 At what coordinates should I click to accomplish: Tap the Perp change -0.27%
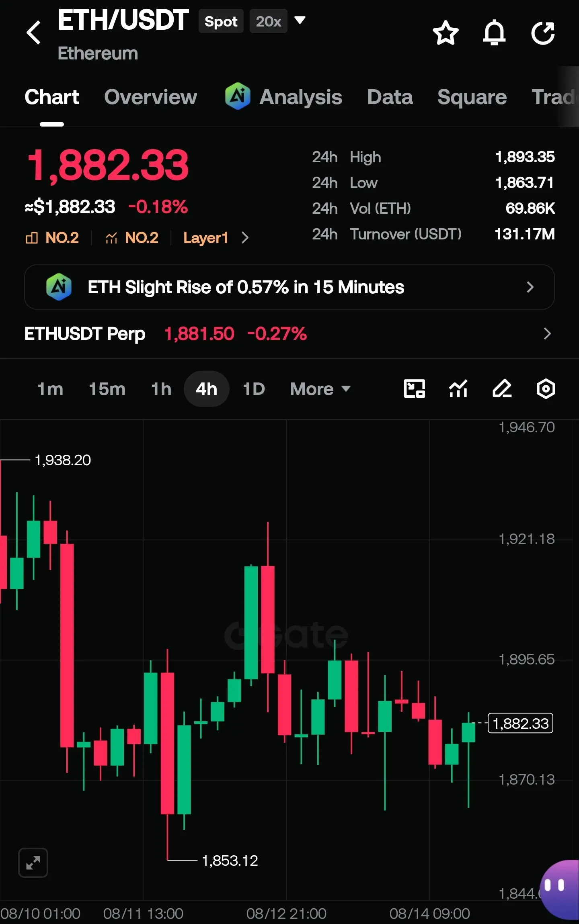pyautogui.click(x=277, y=333)
